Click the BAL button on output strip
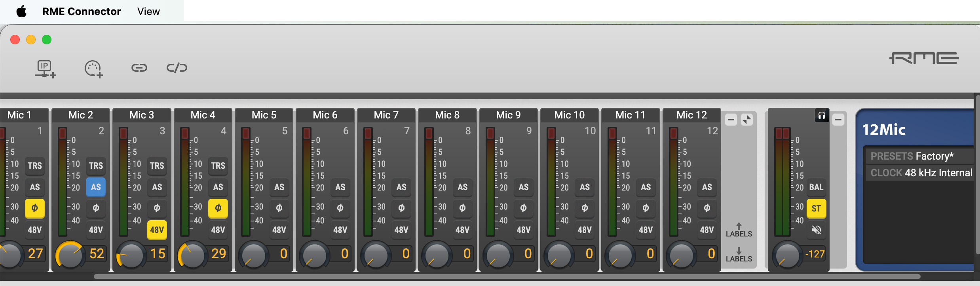The width and height of the screenshot is (980, 286). pos(816,187)
